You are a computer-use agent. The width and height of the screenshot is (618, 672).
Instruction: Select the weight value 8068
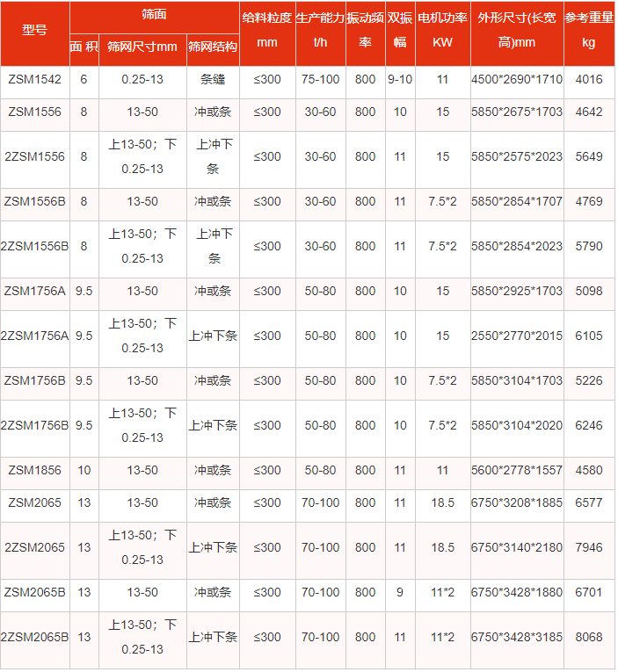(588, 637)
